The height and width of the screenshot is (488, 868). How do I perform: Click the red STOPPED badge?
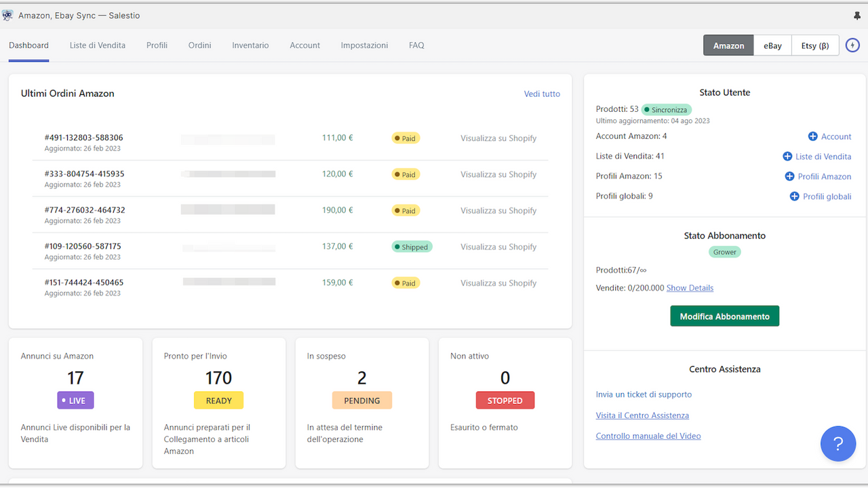[x=505, y=401]
